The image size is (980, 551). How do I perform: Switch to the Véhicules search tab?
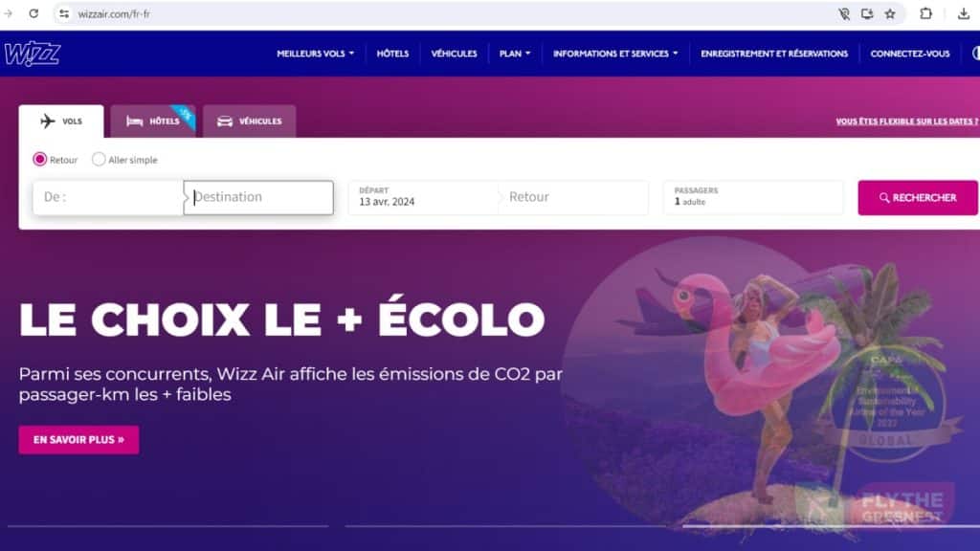click(250, 121)
